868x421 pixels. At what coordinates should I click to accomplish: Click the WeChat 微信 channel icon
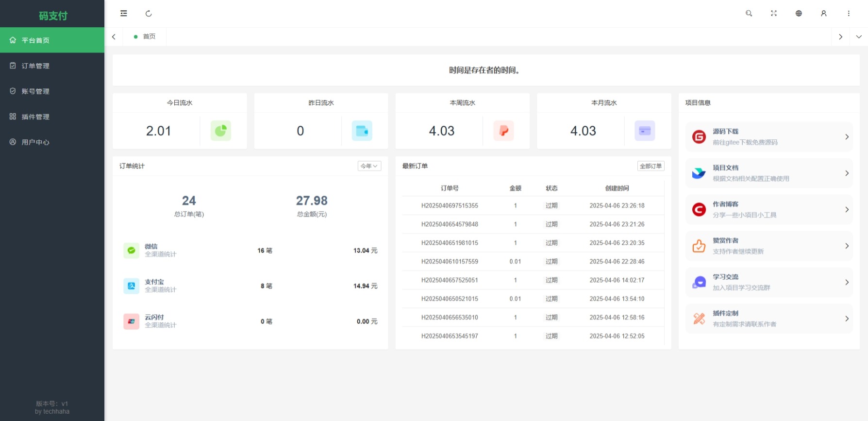tap(131, 251)
